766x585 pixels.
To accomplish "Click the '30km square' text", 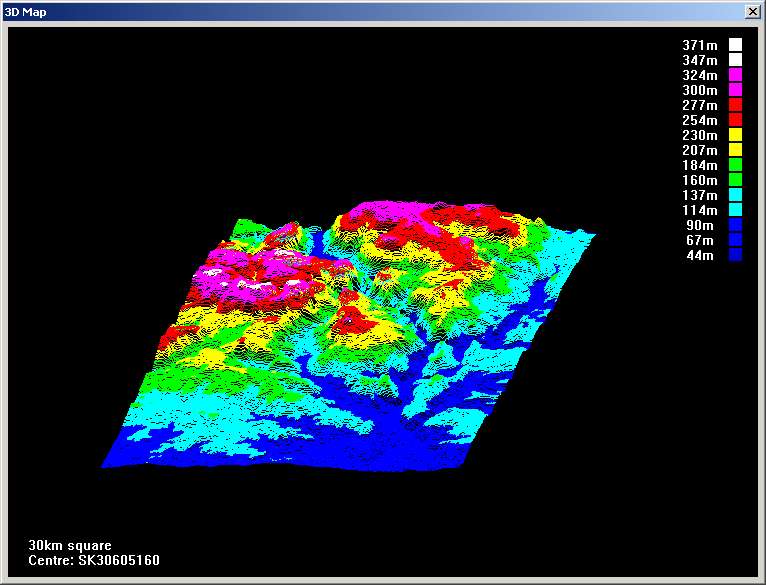I will coord(70,546).
